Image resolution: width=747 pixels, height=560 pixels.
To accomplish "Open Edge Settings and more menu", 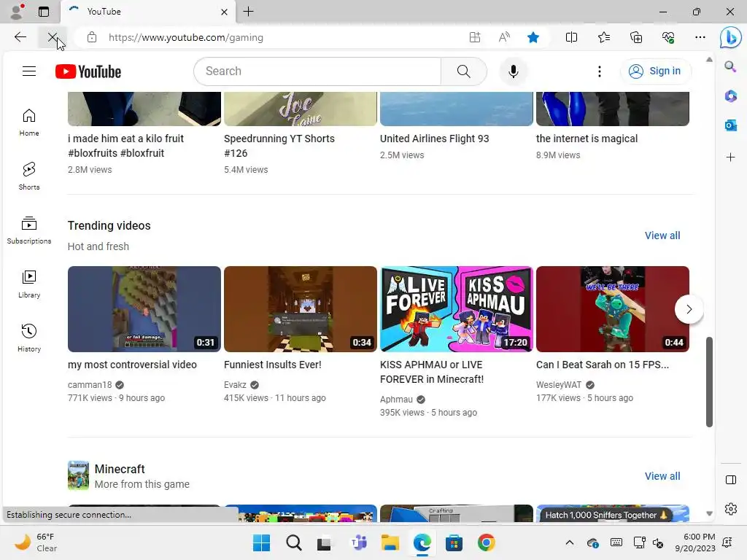I will [700, 37].
